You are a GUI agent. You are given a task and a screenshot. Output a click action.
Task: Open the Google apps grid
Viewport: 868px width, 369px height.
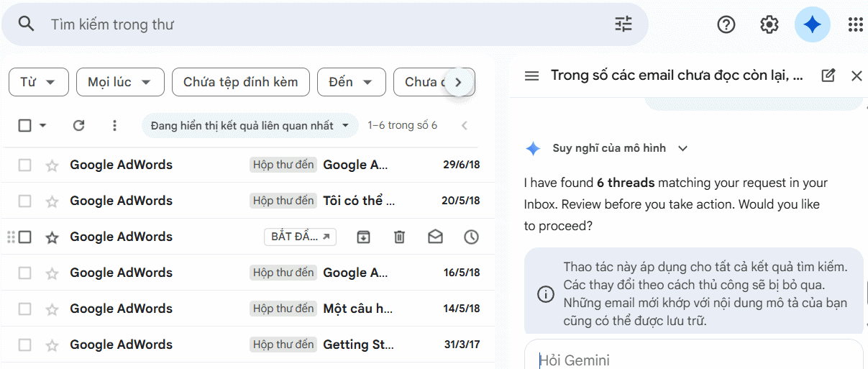coord(855,24)
